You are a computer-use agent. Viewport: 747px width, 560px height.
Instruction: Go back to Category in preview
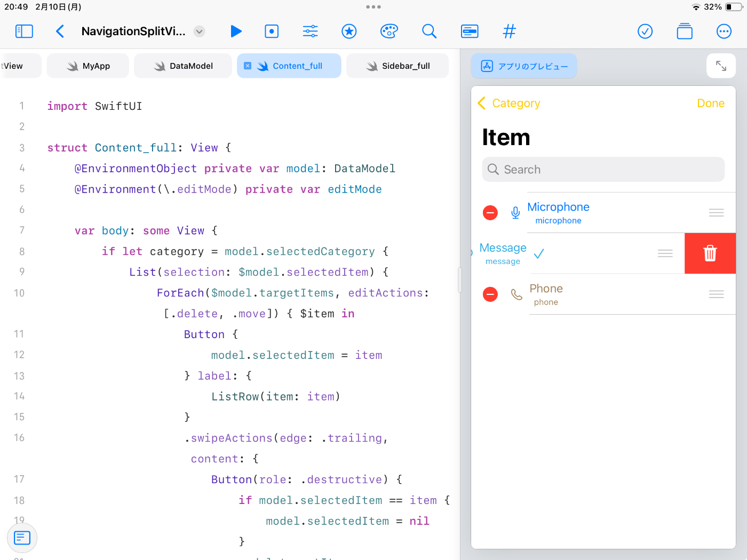[509, 103]
